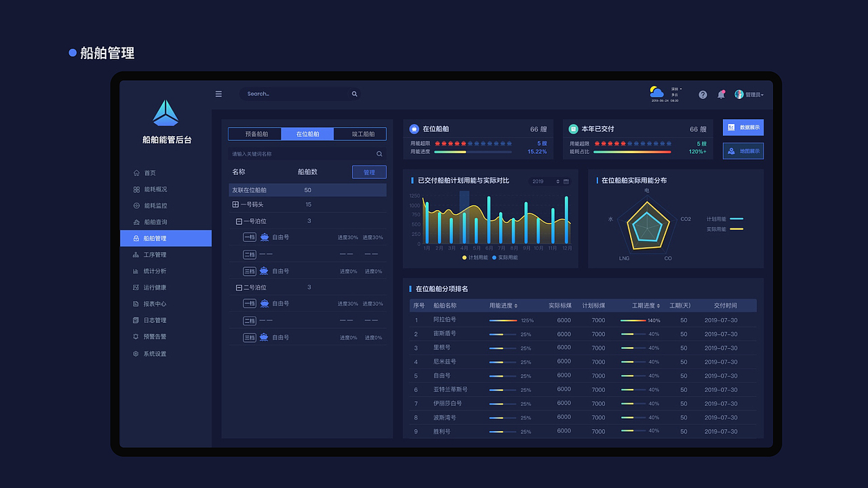The height and width of the screenshot is (488, 868).
Task: Open notifications bell icon
Action: 721,94
